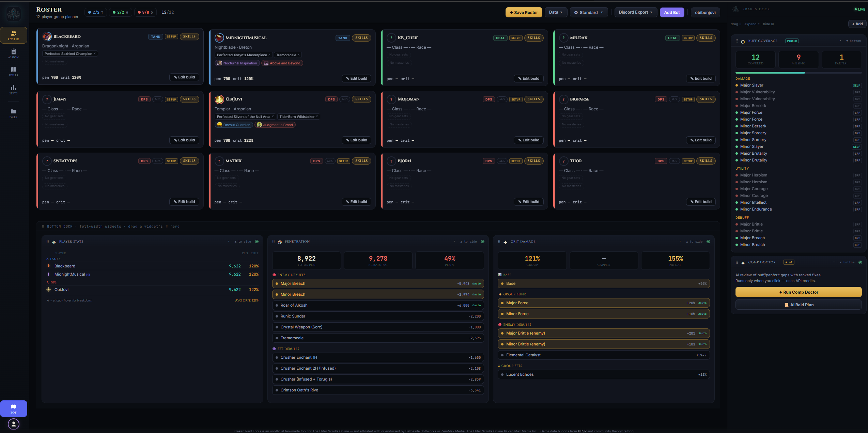Click Blackbeard's Dragonknight class icon

pyautogui.click(x=47, y=36)
